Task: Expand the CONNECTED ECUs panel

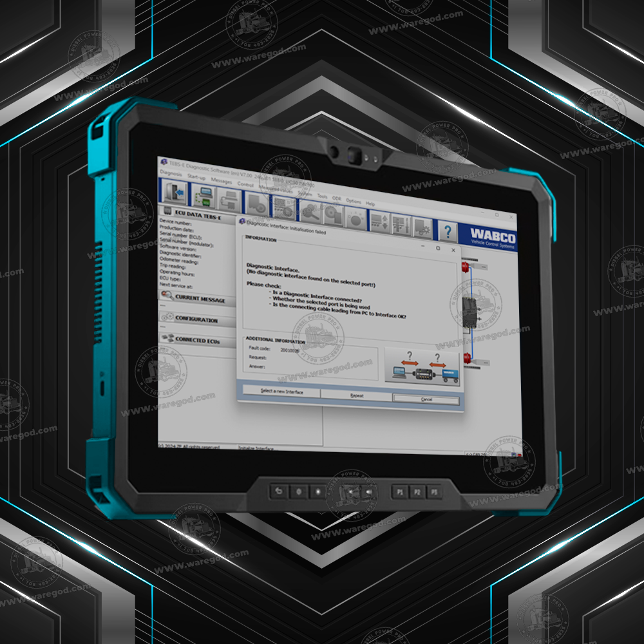Action: click(x=199, y=339)
